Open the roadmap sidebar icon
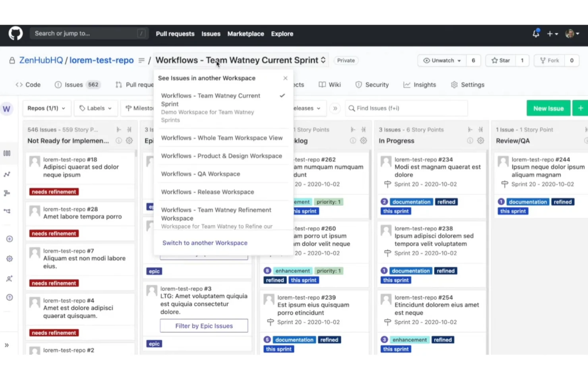This screenshot has height=392, width=588. (x=7, y=193)
